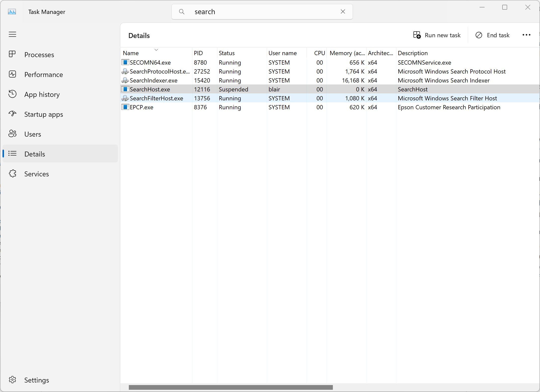Click the Task Manager logo

click(x=12, y=11)
